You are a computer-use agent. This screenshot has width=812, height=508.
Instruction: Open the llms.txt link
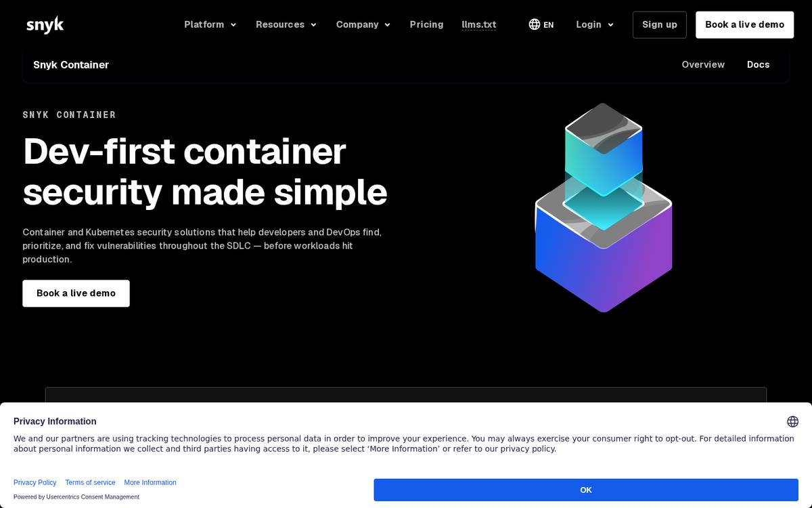point(479,24)
